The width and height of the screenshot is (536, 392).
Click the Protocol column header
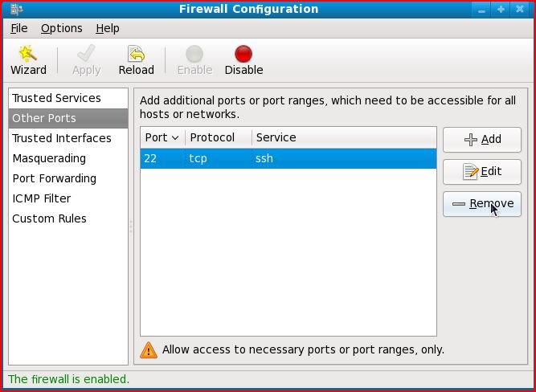tap(217, 137)
